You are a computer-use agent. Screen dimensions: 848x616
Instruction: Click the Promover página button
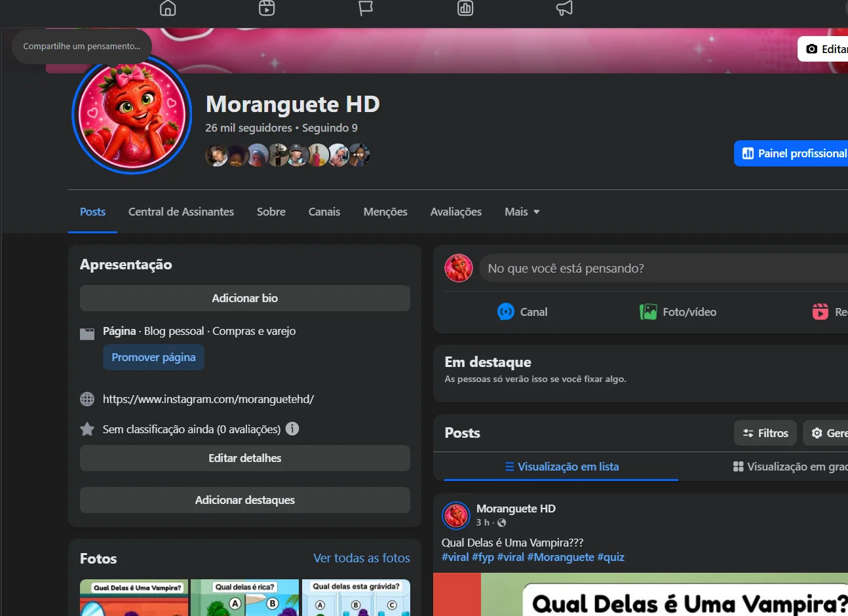[x=153, y=357]
